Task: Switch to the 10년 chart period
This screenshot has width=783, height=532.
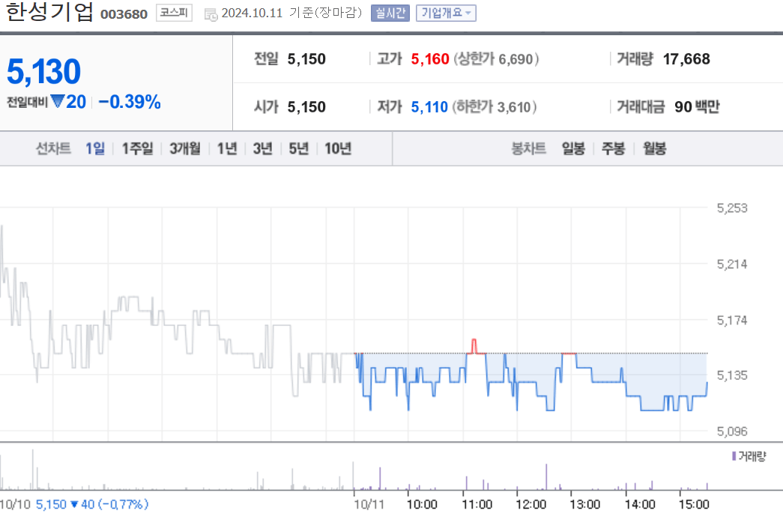Action: 338,148
